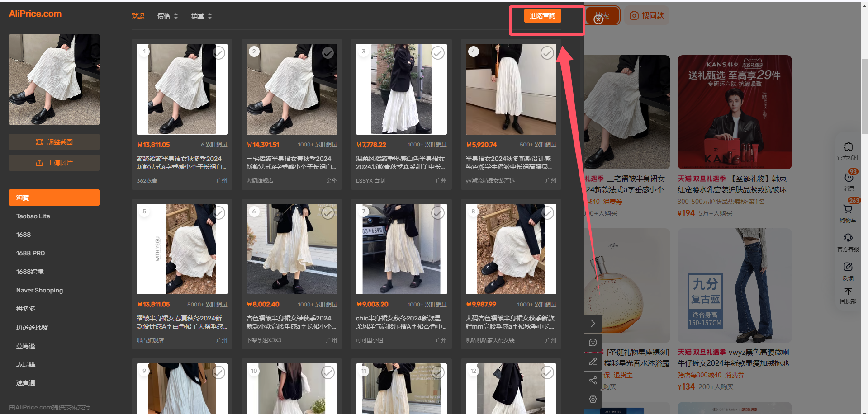This screenshot has width=868, height=414.
Task: Close the overlay with the circled X icon
Action: coord(598,19)
